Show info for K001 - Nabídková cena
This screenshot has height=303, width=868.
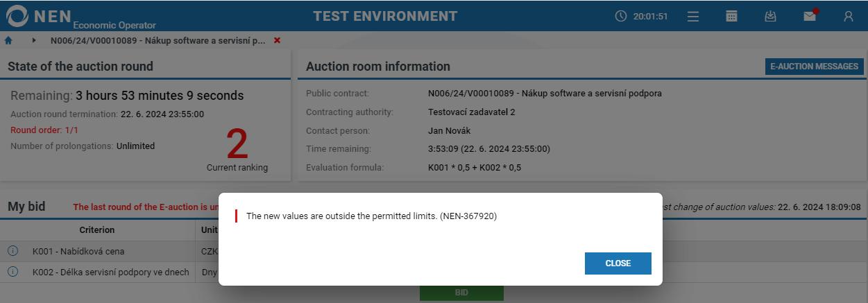pyautogui.click(x=12, y=251)
